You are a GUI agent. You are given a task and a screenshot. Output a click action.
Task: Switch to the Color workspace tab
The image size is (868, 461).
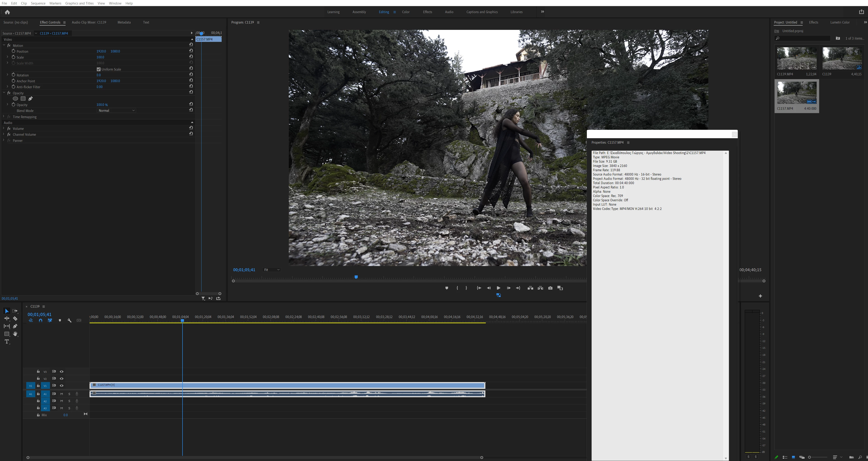point(405,12)
